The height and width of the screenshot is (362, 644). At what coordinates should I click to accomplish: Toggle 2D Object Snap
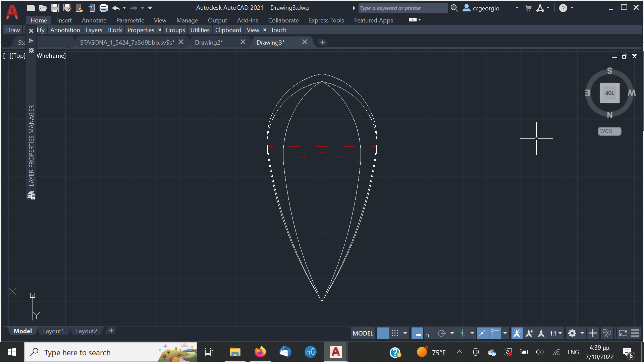pyautogui.click(x=495, y=333)
